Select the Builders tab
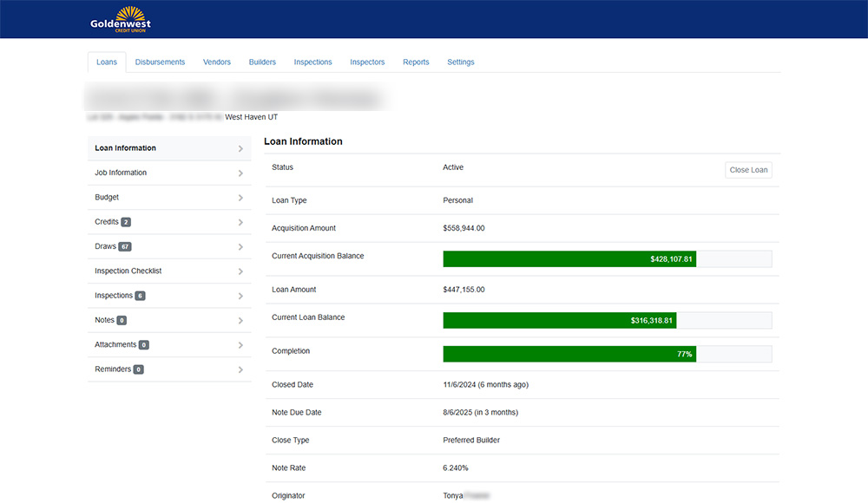The height and width of the screenshot is (503, 868). click(261, 62)
